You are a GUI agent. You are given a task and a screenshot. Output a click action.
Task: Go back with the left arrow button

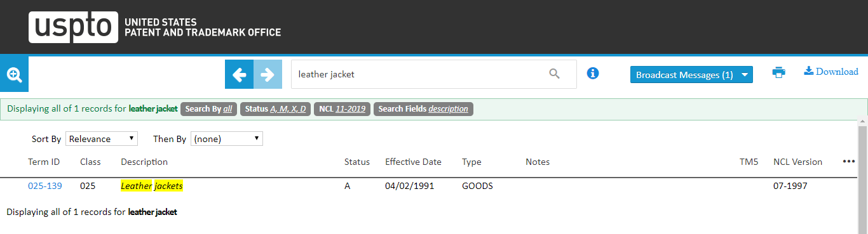[x=239, y=74]
